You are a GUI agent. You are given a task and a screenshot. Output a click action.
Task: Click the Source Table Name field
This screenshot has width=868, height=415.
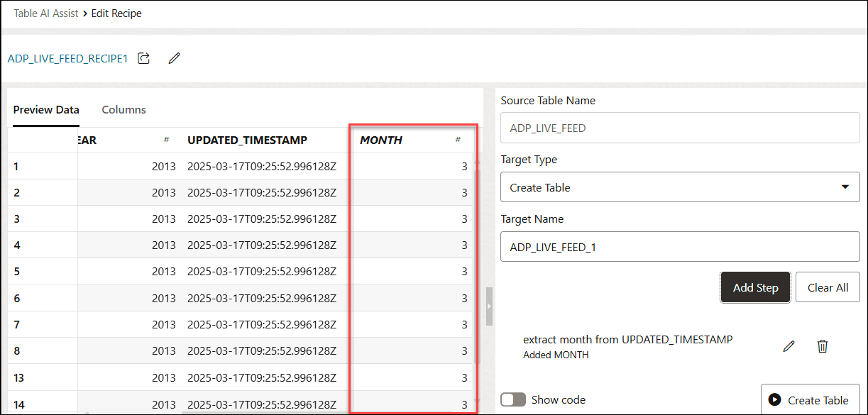pyautogui.click(x=680, y=128)
